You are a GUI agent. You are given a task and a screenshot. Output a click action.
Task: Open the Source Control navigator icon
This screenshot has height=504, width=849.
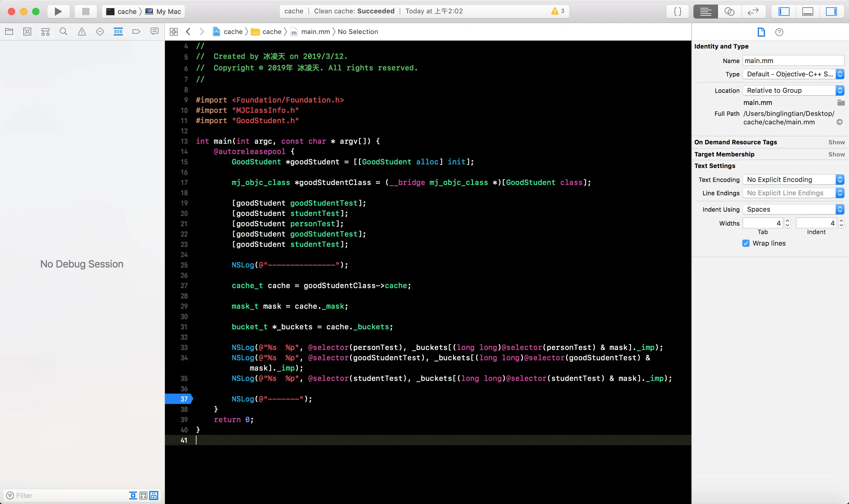pyautogui.click(x=27, y=32)
